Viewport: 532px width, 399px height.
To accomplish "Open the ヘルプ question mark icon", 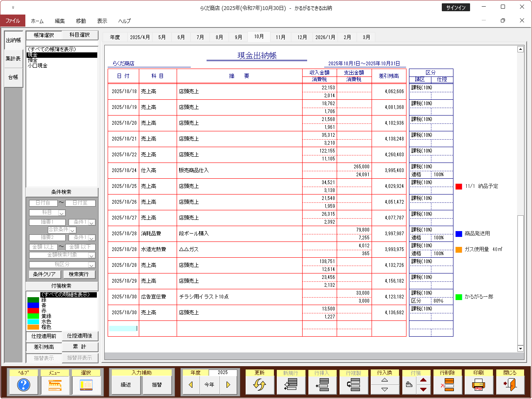I will pyautogui.click(x=24, y=385).
